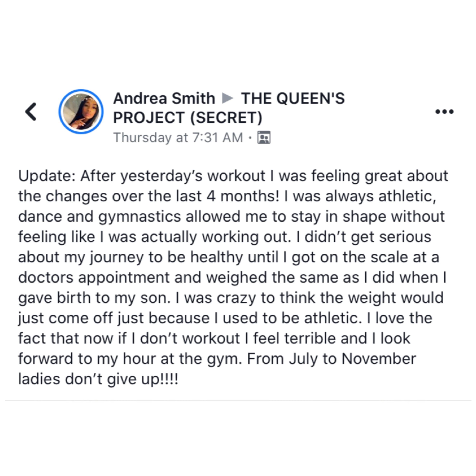The image size is (476, 476).
Task: Click the word Update: starting the post
Action: click(47, 176)
